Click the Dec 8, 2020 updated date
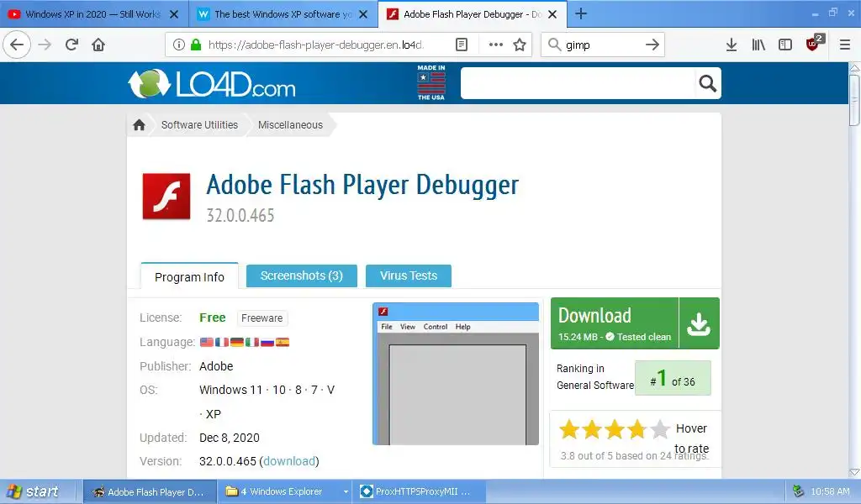861x504 pixels. point(229,438)
